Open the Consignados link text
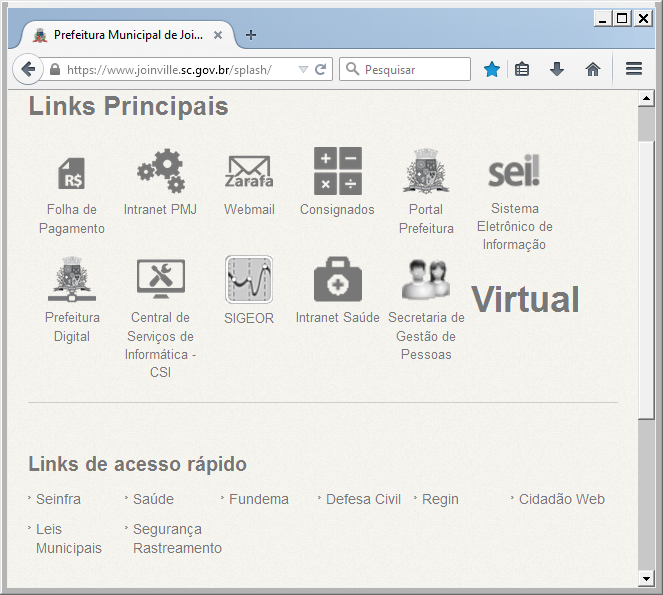 click(x=337, y=210)
